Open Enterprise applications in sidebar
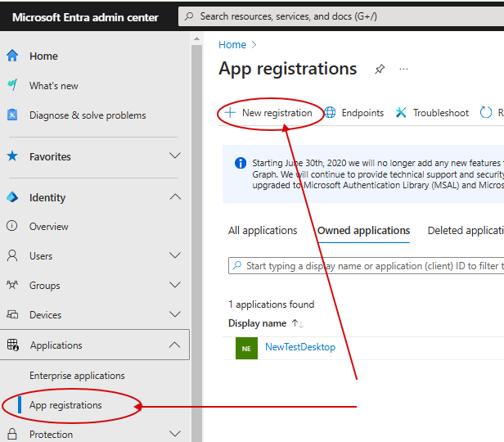Screen dimensions: 504x442 tap(77, 376)
